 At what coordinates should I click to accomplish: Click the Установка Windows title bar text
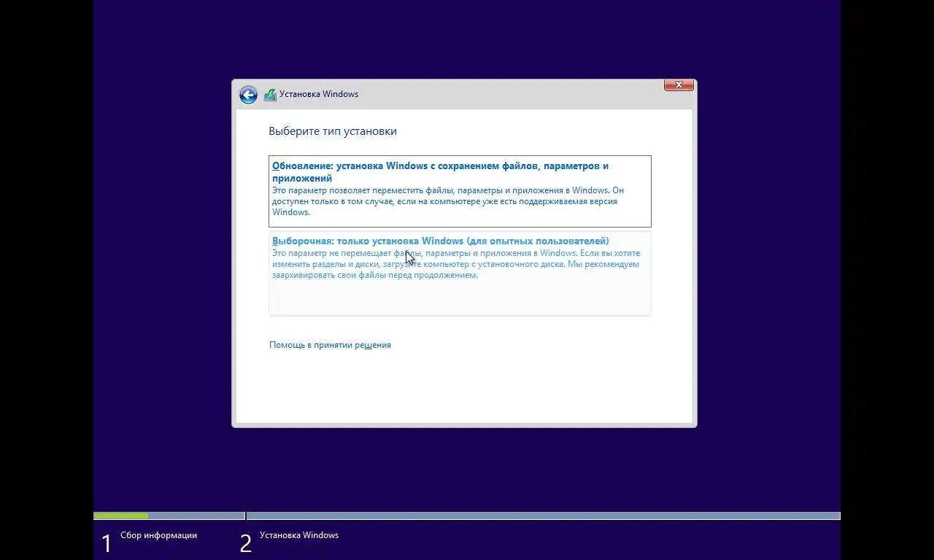tap(319, 94)
